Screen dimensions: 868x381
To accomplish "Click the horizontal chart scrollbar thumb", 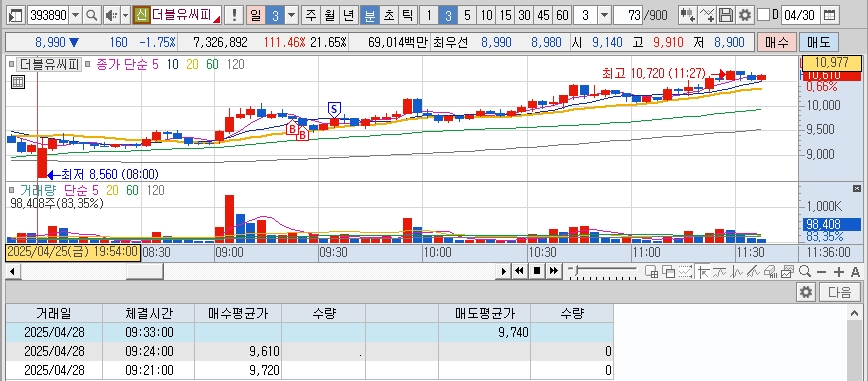I will (144, 271).
